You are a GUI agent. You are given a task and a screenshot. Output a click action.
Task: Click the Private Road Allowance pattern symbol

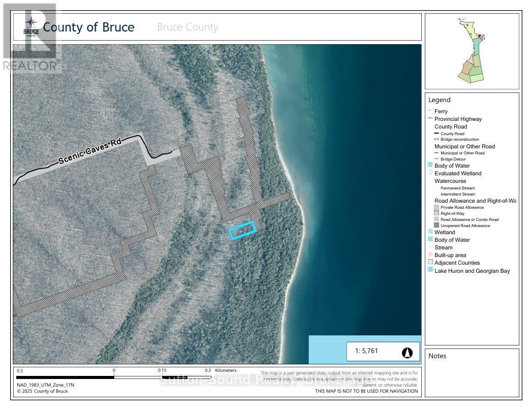436,207
